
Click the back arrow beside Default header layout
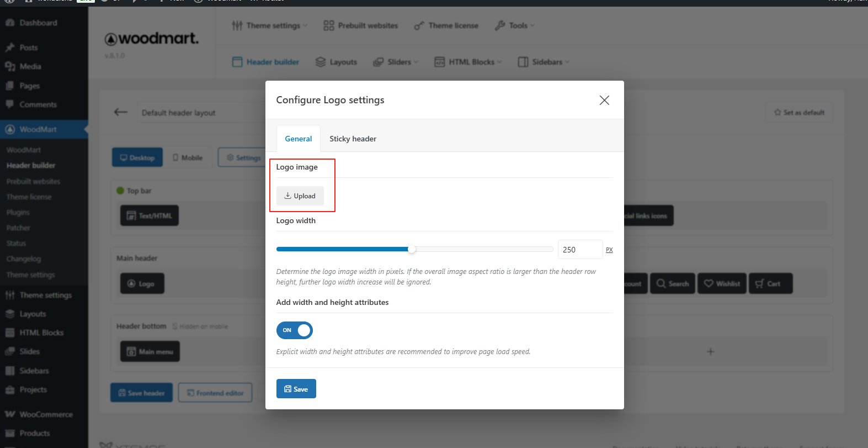click(120, 112)
